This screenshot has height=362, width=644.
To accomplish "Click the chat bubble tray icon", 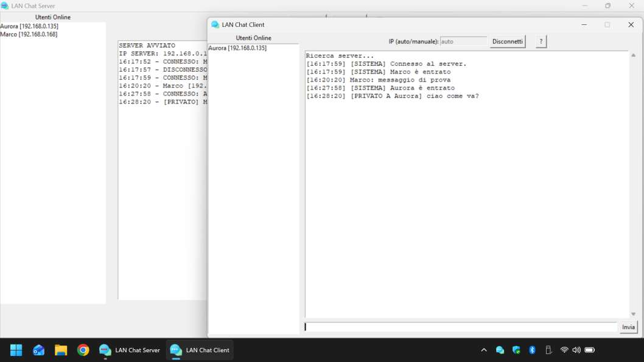I will [x=500, y=350].
